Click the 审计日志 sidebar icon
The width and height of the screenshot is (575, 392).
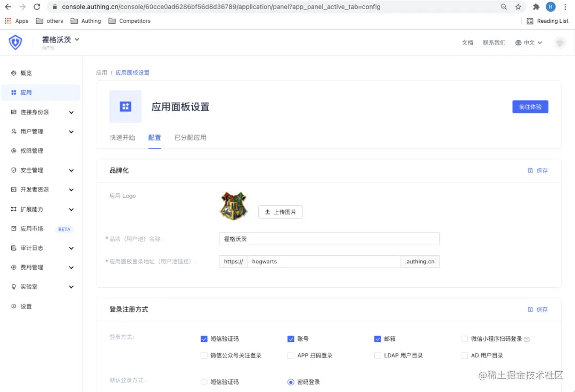click(13, 248)
